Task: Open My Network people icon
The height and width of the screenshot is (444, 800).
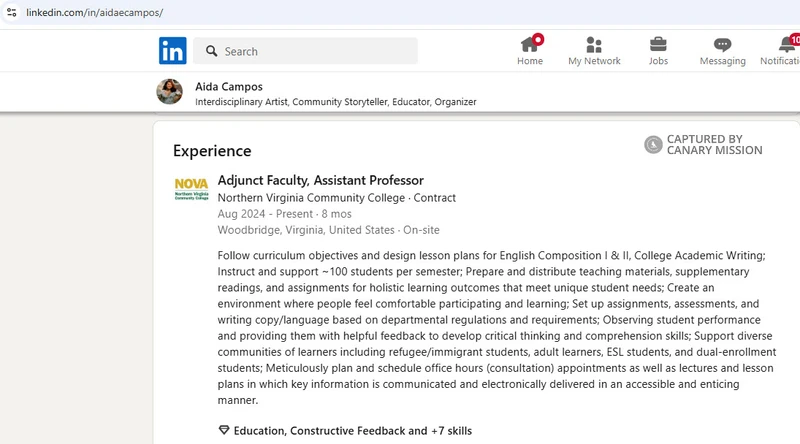Action: pos(594,44)
